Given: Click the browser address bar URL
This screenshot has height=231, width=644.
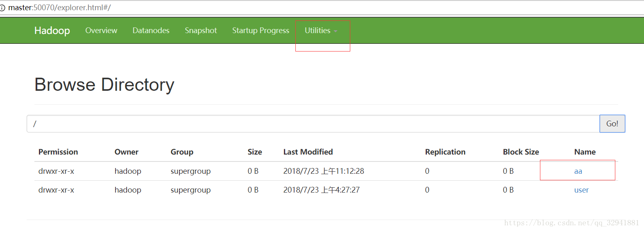Looking at the screenshot, I should 59,8.
